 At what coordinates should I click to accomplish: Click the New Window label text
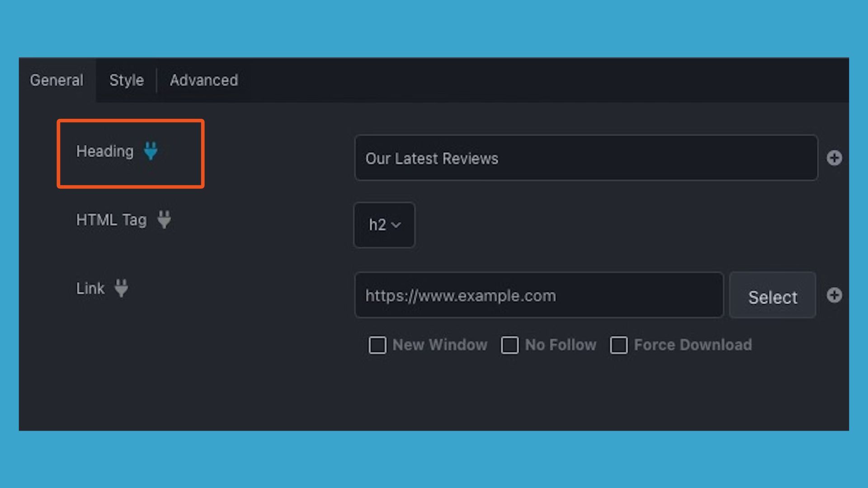point(440,345)
